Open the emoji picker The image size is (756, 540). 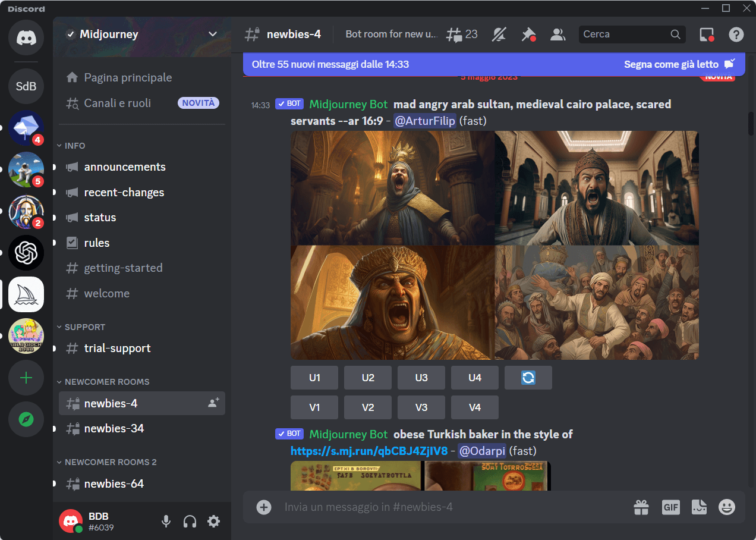click(726, 507)
